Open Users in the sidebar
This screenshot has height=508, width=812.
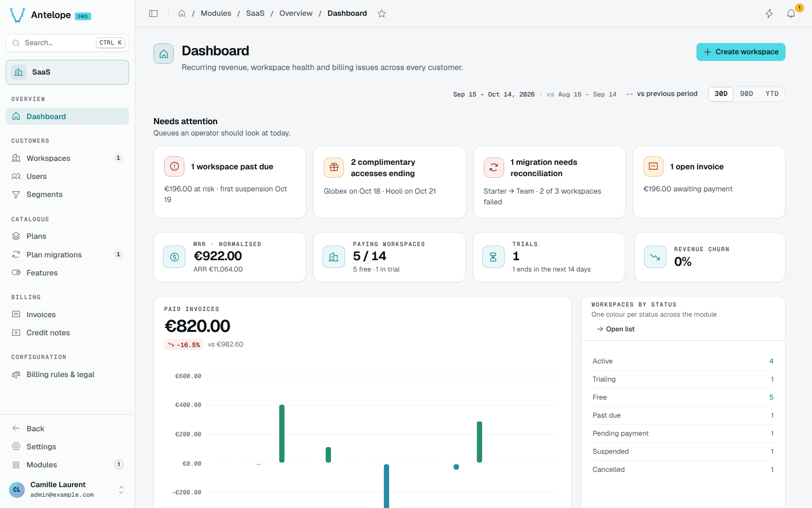click(x=67, y=176)
